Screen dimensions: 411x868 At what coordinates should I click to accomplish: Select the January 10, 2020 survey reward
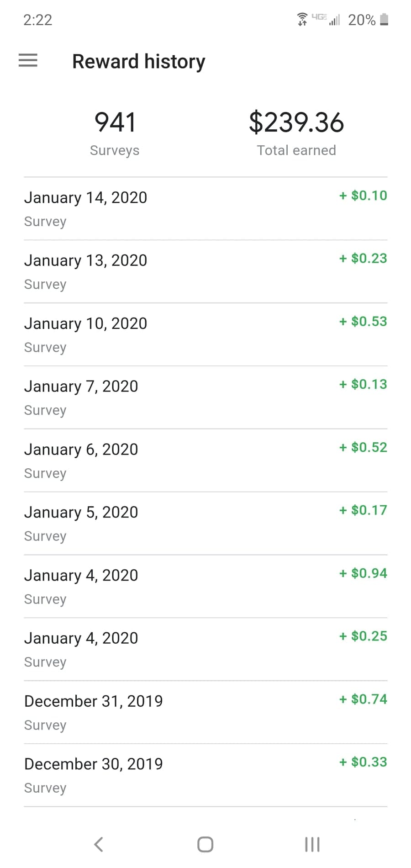(x=205, y=335)
